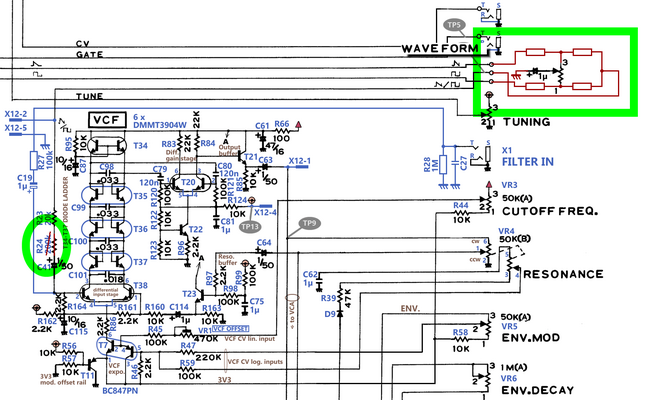647x400 pixels.
Task: Click the T35 transistor pair in ladder
Action: click(107, 195)
